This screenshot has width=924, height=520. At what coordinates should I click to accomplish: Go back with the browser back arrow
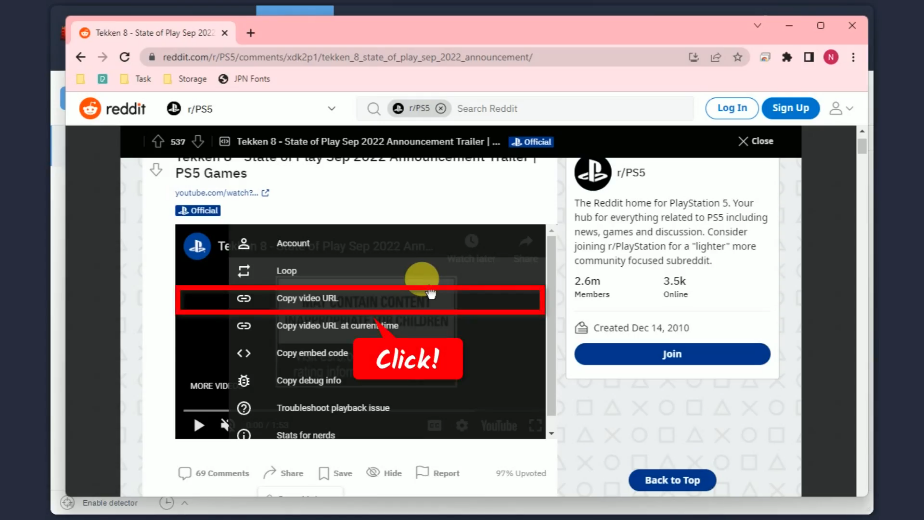click(x=81, y=57)
